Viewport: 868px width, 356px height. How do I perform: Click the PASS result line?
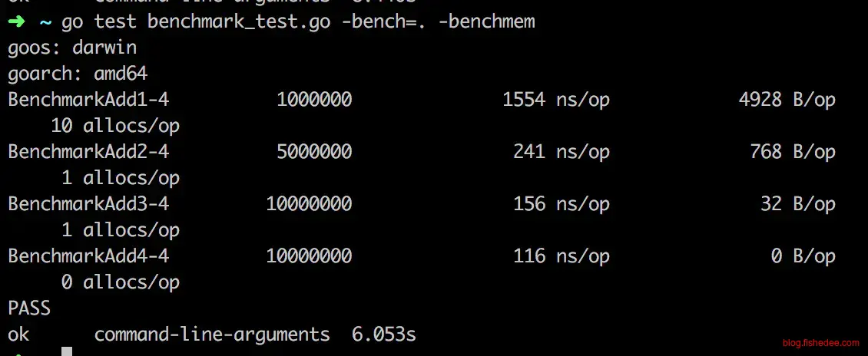29,308
